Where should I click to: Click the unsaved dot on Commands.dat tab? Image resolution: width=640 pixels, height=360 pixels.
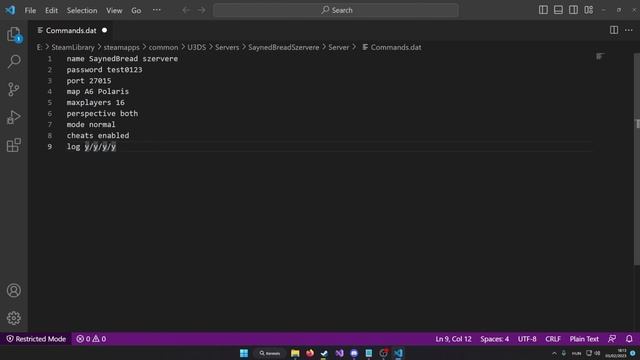(104, 30)
